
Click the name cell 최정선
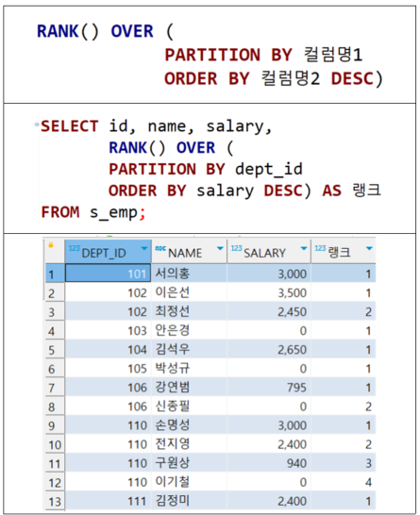189,311
